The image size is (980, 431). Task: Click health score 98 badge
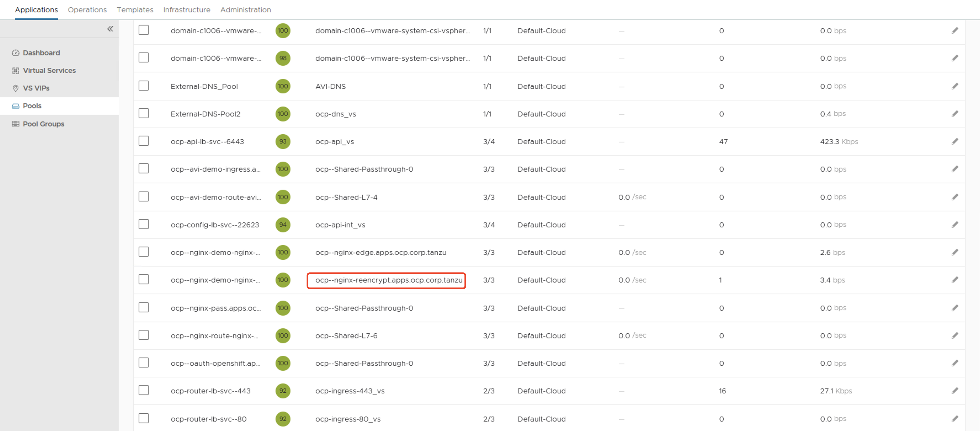tap(283, 58)
